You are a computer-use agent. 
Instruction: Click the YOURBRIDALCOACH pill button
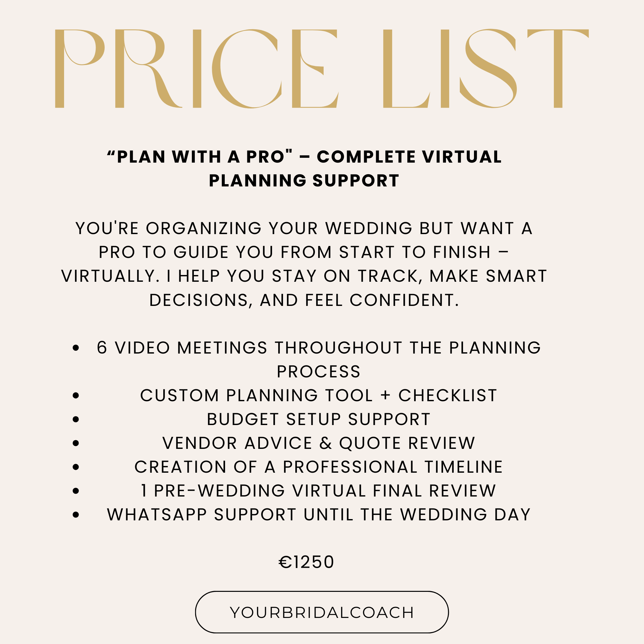(x=322, y=612)
